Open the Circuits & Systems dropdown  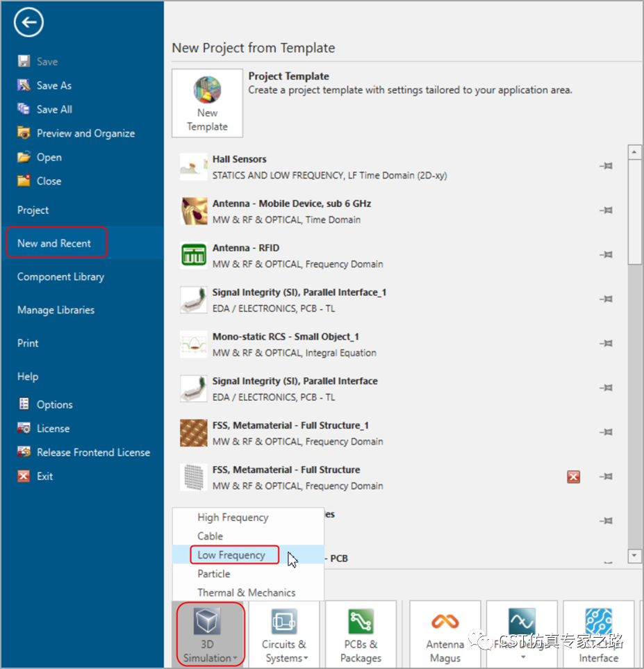click(284, 634)
